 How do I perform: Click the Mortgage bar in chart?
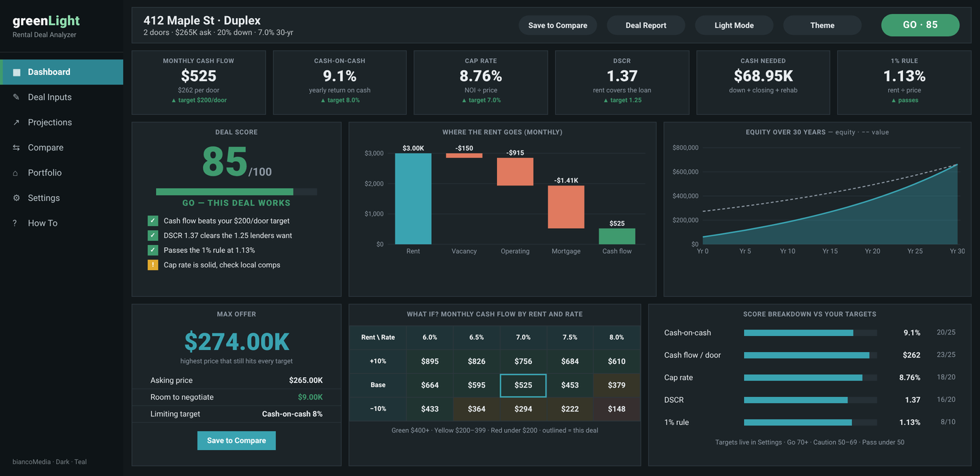tap(566, 207)
